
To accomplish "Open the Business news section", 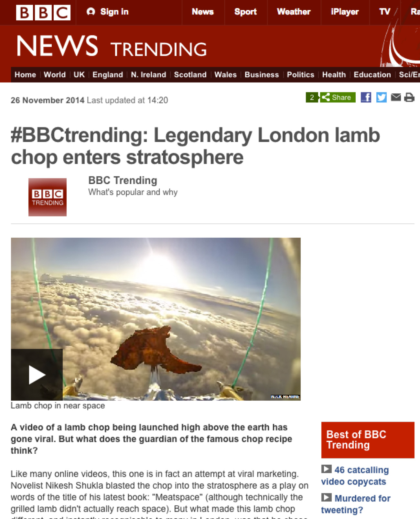I will click(x=262, y=75).
